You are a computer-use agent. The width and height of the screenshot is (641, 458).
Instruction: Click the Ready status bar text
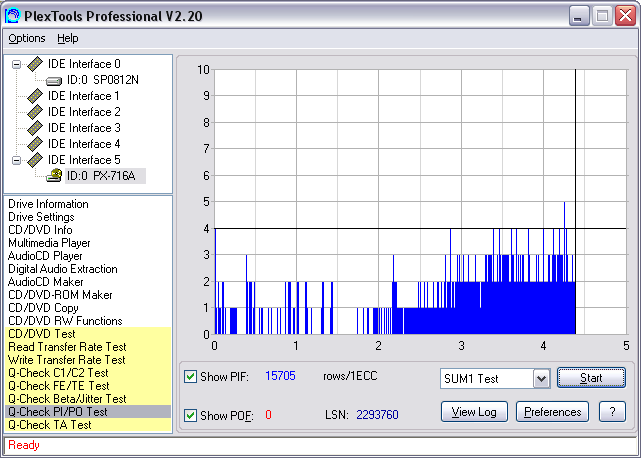point(24,445)
